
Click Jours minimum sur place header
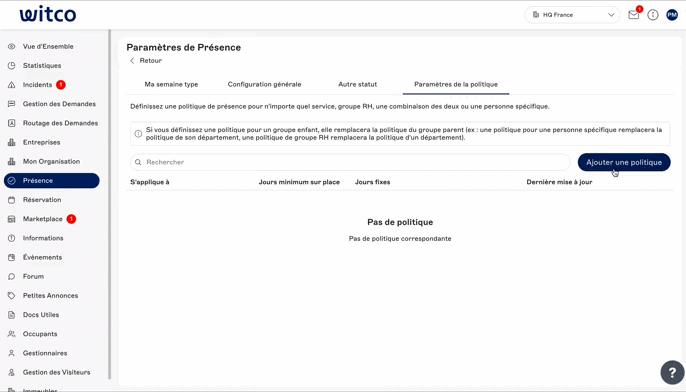(x=299, y=182)
